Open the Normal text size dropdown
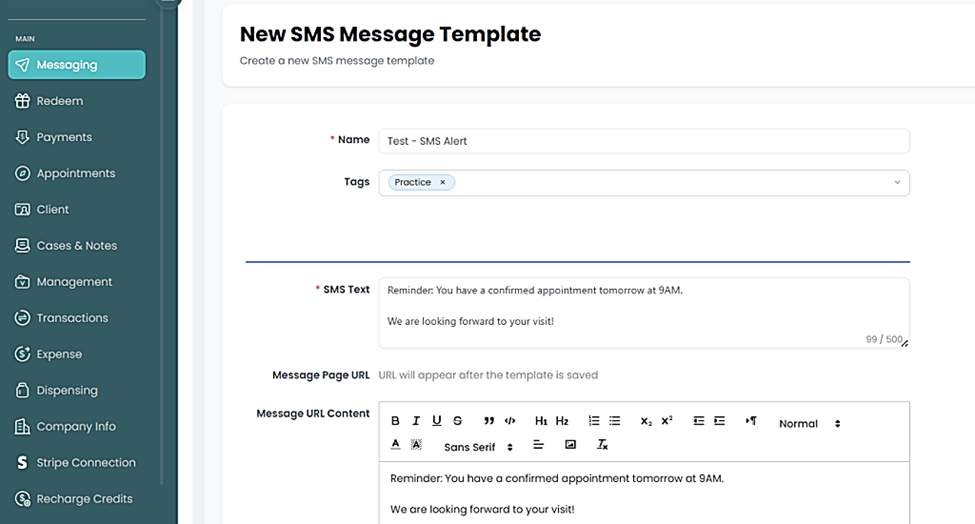Screen dimensions: 975x524 [809, 424]
